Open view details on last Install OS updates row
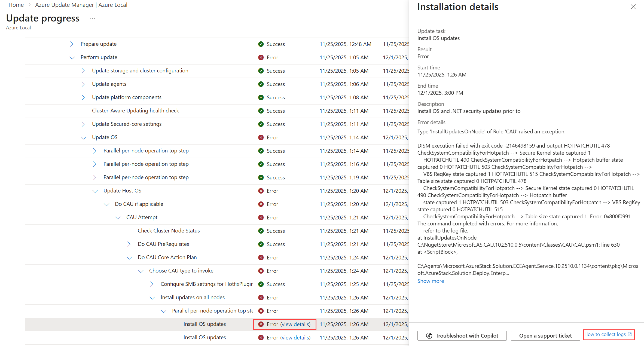The height and width of the screenshot is (346, 644). coord(295,338)
